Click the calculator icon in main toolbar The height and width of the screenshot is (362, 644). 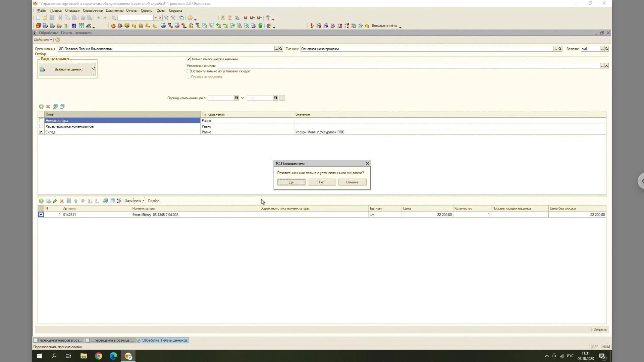223,18
